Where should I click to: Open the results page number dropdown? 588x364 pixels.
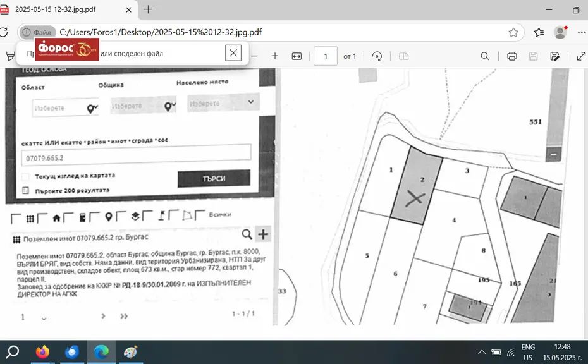tap(44, 318)
